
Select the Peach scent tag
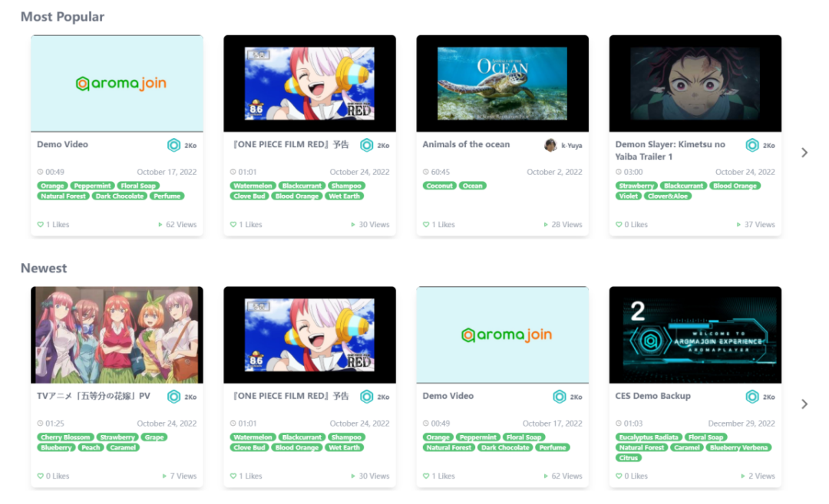(91, 447)
